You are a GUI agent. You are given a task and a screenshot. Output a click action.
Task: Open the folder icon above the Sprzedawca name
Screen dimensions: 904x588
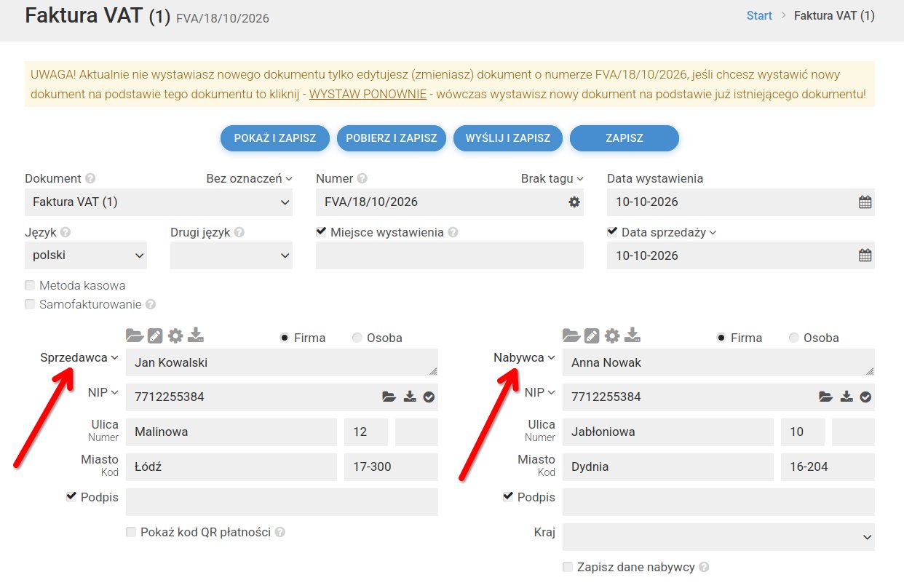[x=135, y=335]
